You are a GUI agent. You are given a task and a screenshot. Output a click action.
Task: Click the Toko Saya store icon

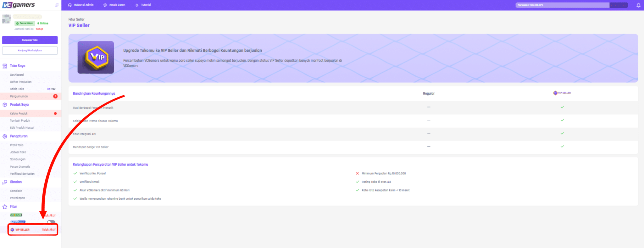5,66
